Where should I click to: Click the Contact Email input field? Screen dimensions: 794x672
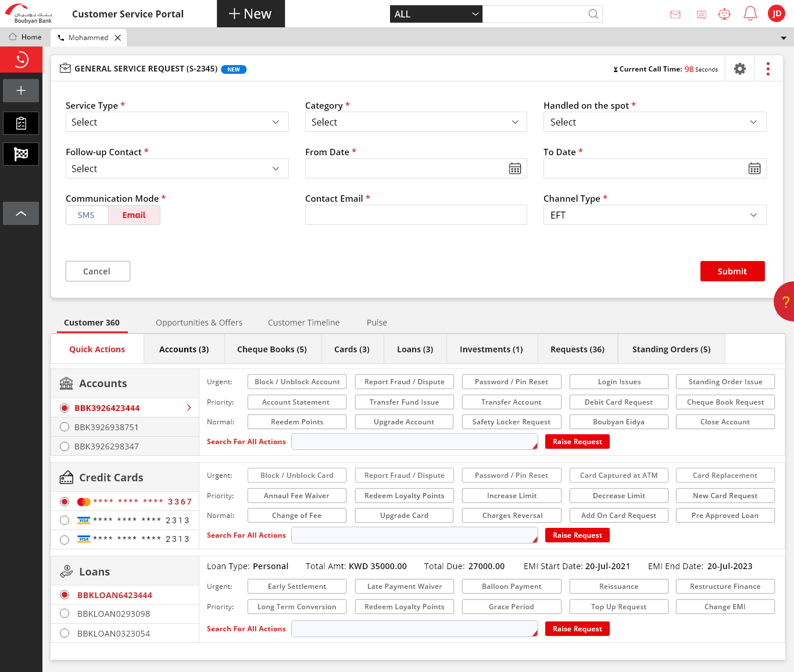[416, 215]
